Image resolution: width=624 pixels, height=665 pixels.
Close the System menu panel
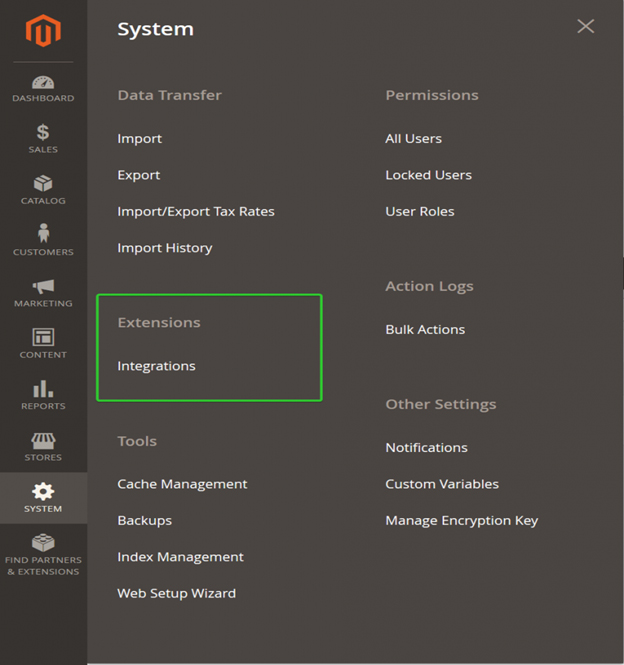point(585,26)
